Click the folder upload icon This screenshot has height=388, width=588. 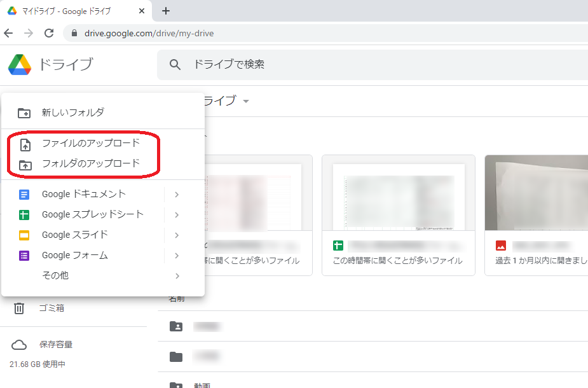(25, 165)
